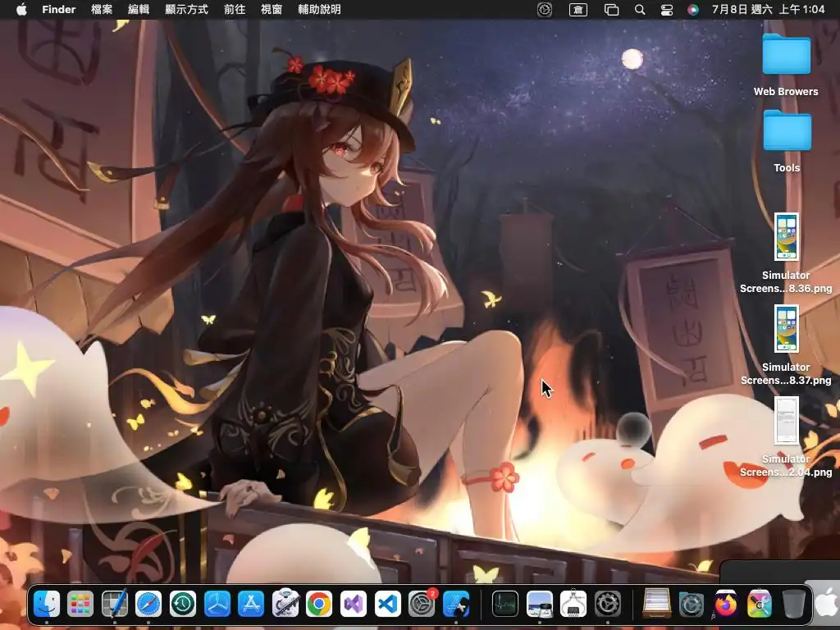Open Control Center in menu bar
The image size is (840, 630).
[x=666, y=9]
